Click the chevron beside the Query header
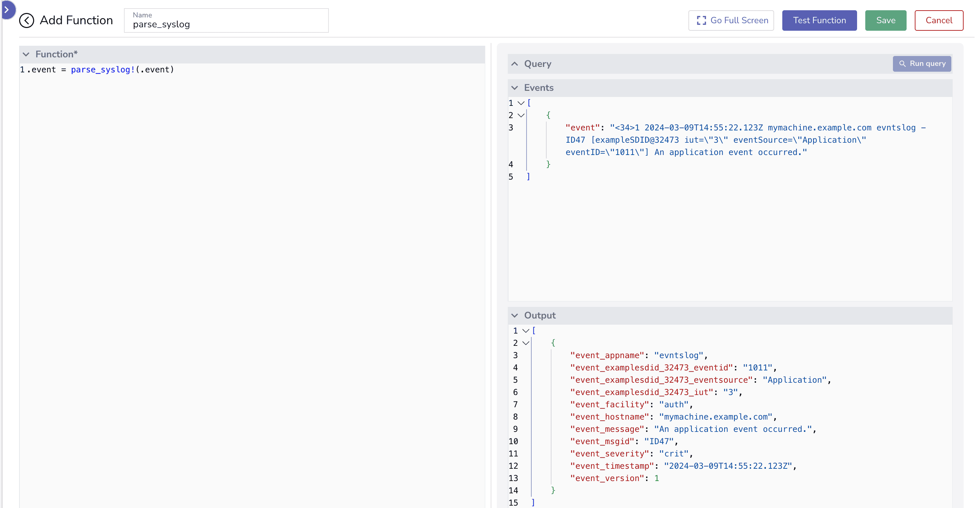 (x=515, y=63)
